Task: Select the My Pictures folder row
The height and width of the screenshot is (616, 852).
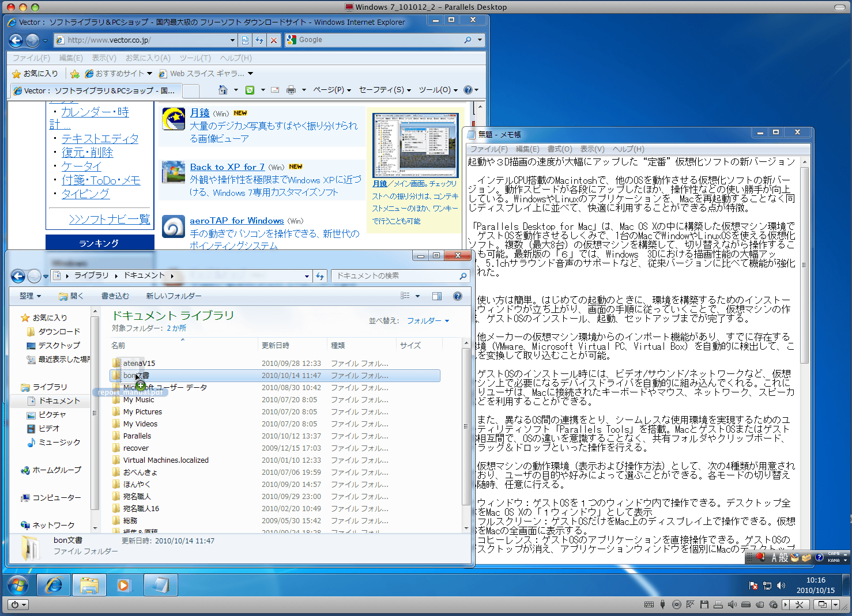Action: [276, 412]
